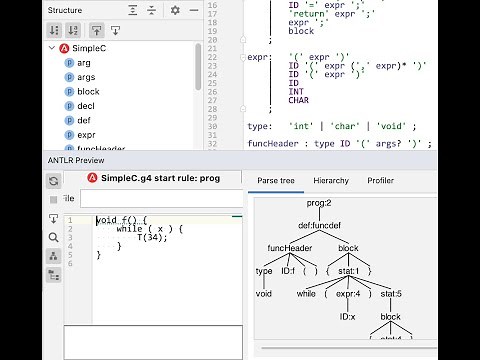Click the prog:2 node in parse tree
This screenshot has width=480, height=360.
click(319, 203)
